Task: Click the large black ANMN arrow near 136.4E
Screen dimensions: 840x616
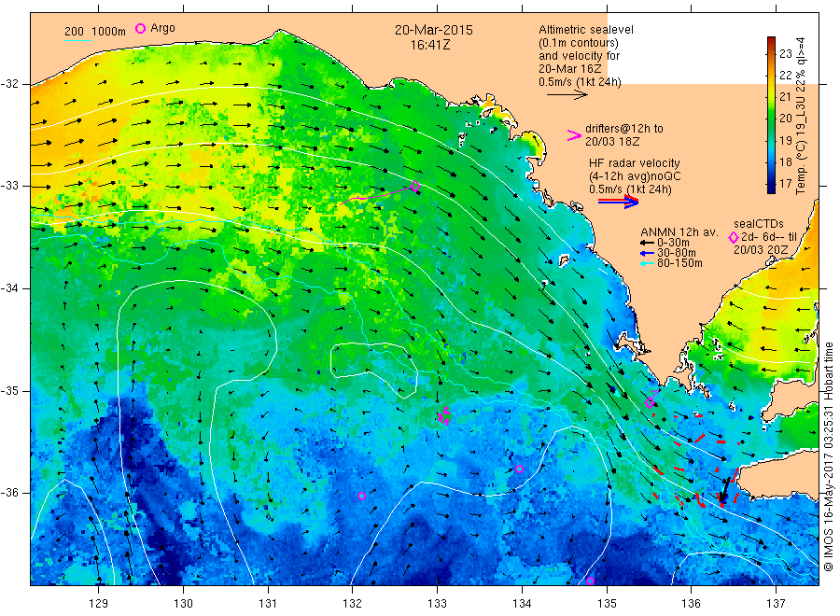Action: [724, 488]
